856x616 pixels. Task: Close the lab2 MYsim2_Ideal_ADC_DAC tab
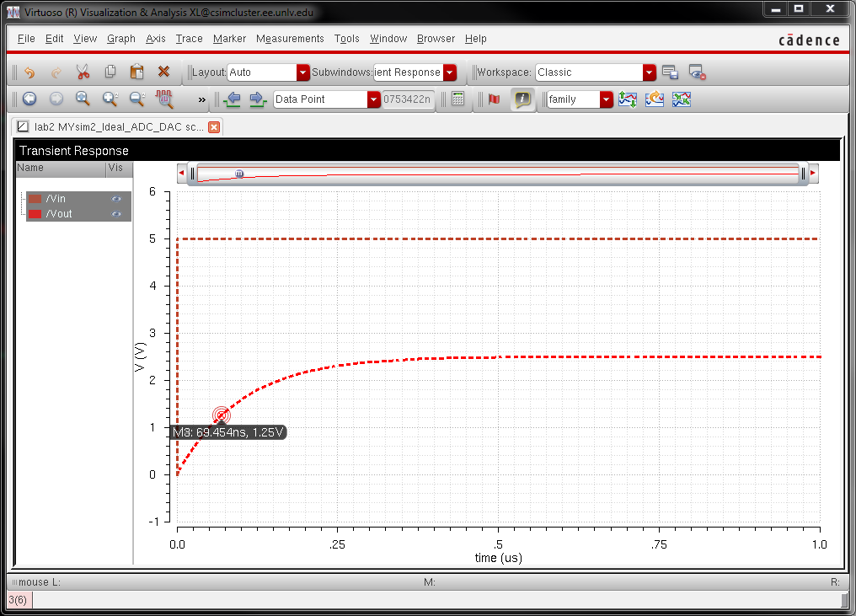point(214,127)
